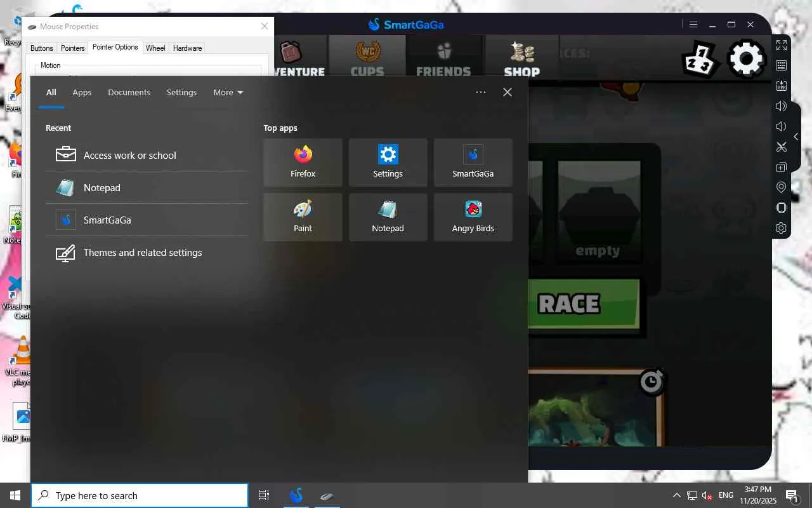Open the game leaderboard podium icon

[700, 60]
